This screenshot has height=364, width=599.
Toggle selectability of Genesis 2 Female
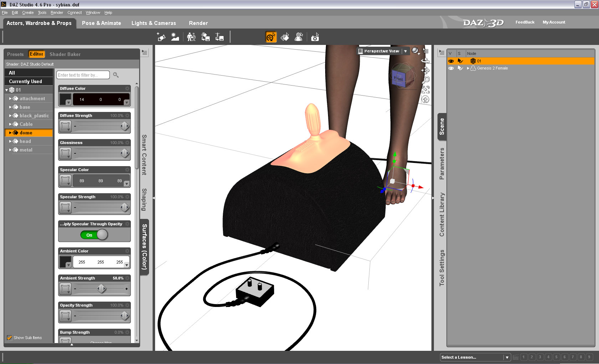(460, 68)
